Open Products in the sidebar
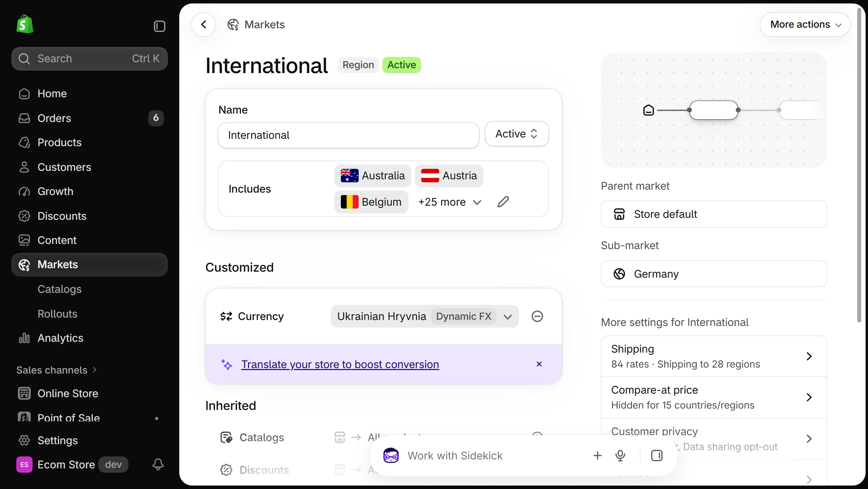The height and width of the screenshot is (489, 868). click(90, 143)
